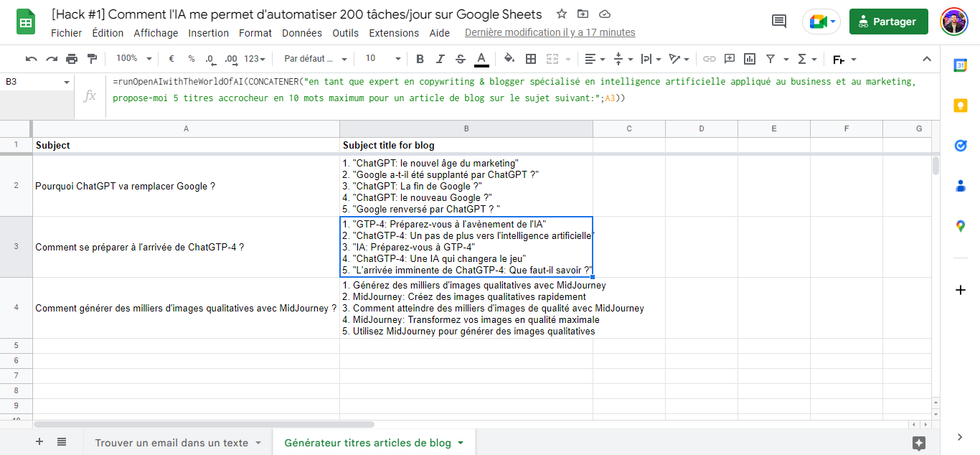Open the 123 number format dropdown
980x455 pixels.
pyautogui.click(x=255, y=59)
